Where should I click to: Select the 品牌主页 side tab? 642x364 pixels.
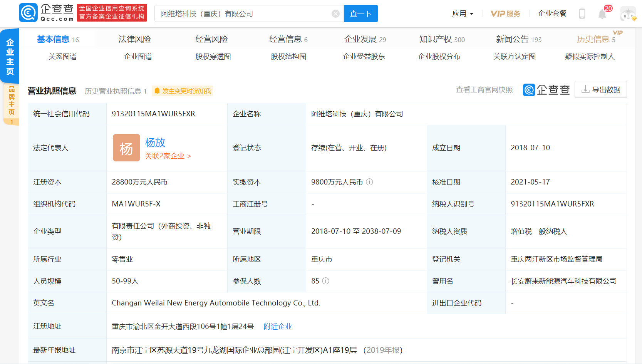click(11, 101)
